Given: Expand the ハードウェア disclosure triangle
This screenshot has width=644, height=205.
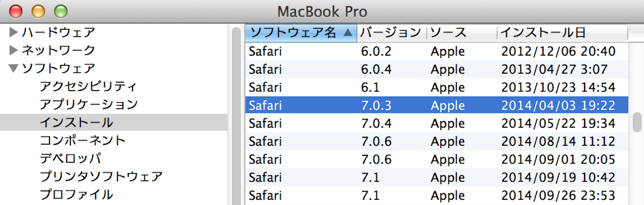Looking at the screenshot, I should click(13, 32).
